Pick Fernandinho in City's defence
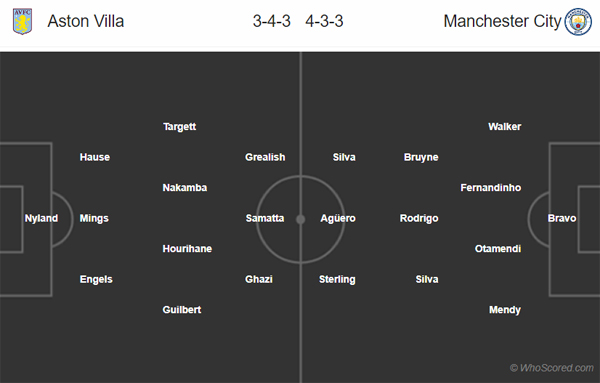The width and height of the screenshot is (600, 383). point(491,188)
